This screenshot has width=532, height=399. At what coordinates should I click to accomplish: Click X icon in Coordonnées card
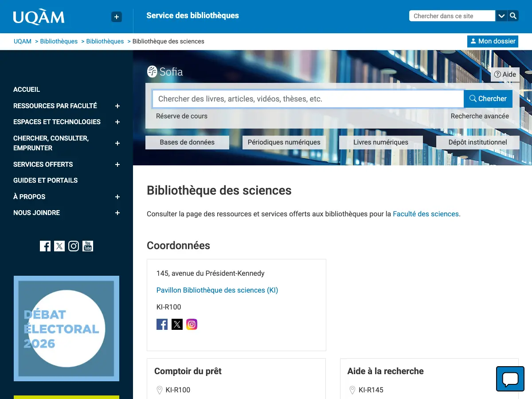click(x=177, y=325)
